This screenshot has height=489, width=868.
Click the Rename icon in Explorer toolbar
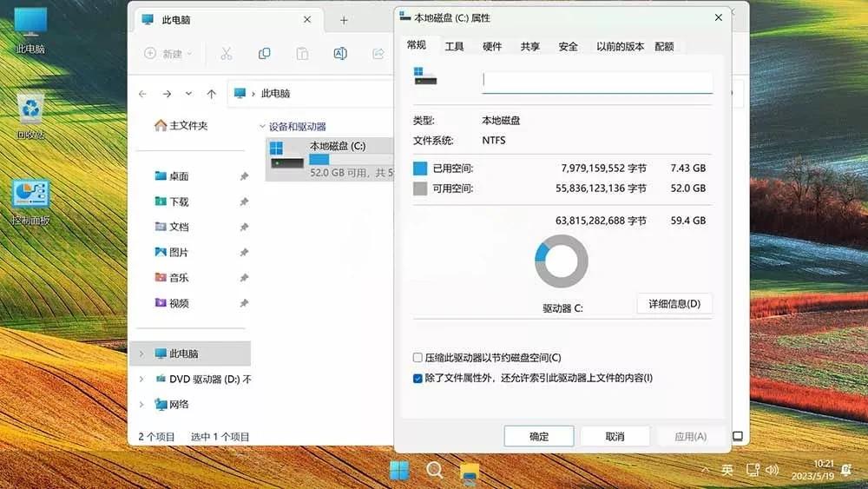point(340,54)
